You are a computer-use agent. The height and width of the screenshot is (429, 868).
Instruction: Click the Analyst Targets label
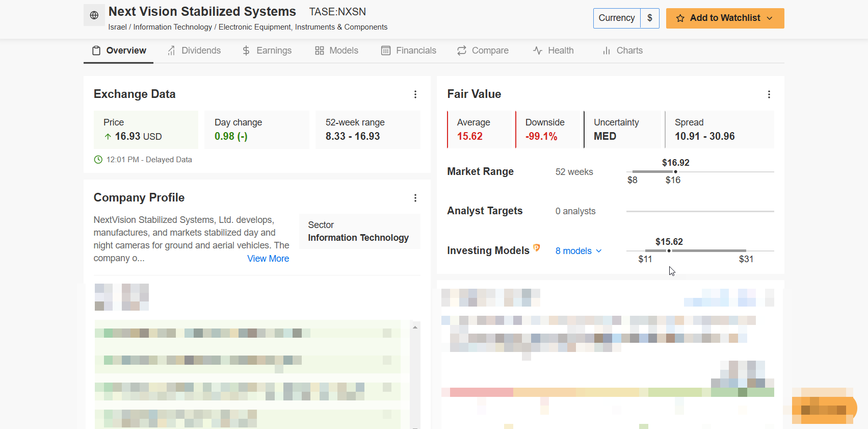click(x=485, y=211)
